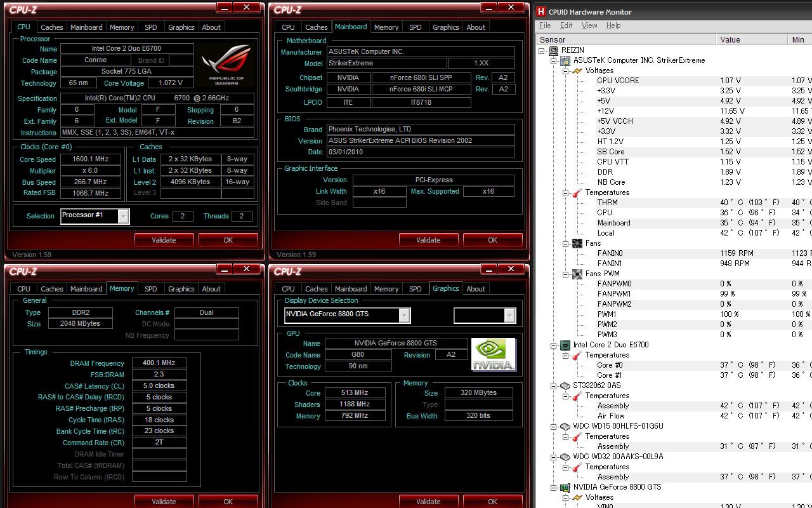Click the Fans PWM icon above FANPWM0
Image resolution: width=812 pixels, height=508 pixels.
click(x=577, y=274)
